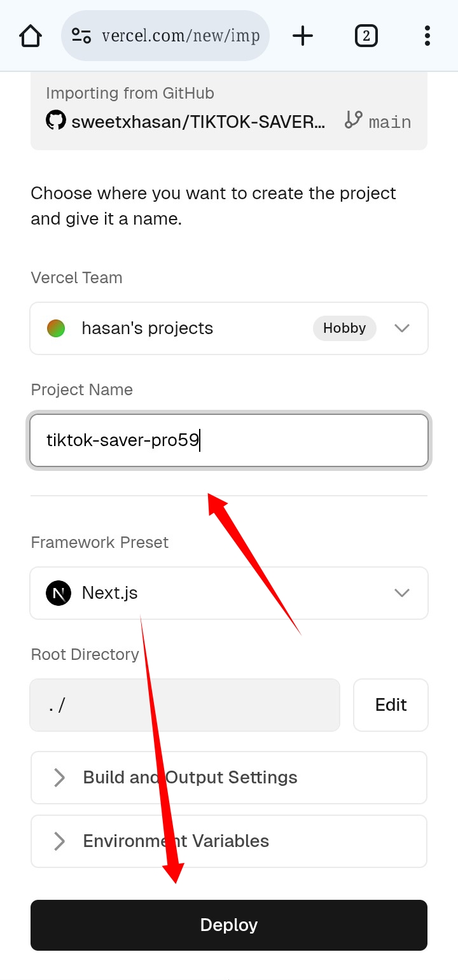Open site info icon in address bar
Viewport: 458px width, 980px height.
tap(81, 36)
